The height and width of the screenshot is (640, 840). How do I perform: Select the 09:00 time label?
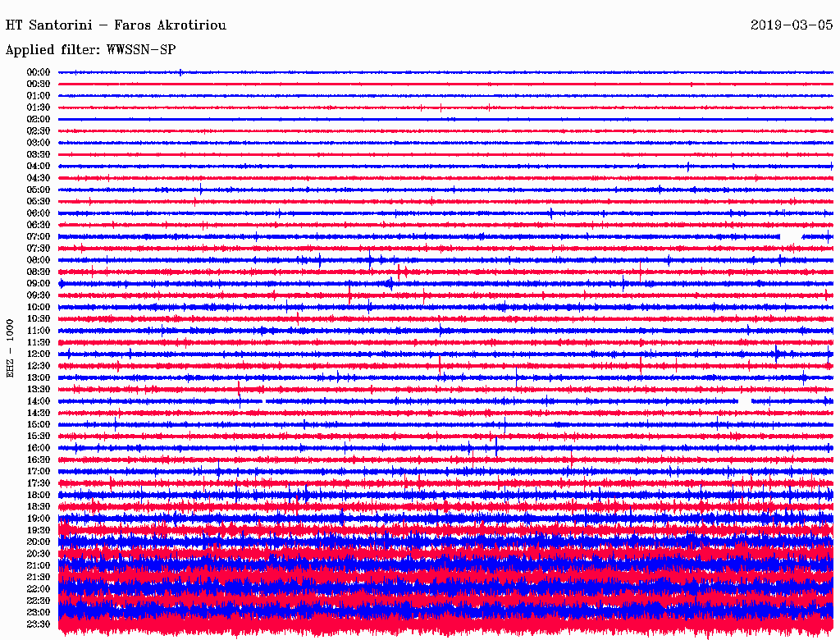pos(39,284)
